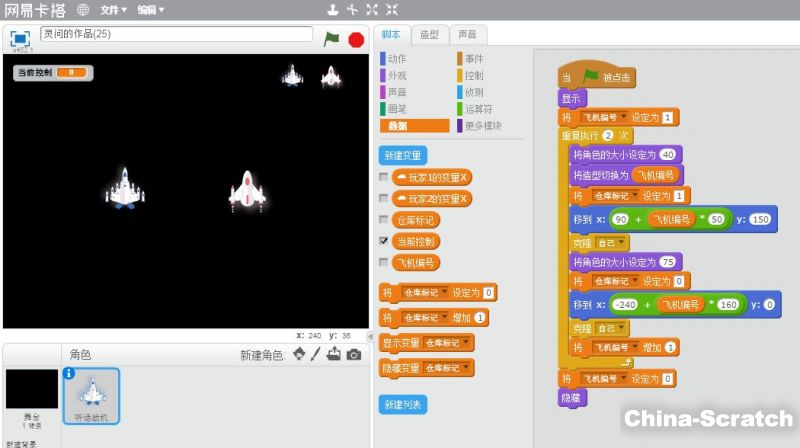Switch stage to full screen mode
The image size is (800, 448).
point(19,38)
